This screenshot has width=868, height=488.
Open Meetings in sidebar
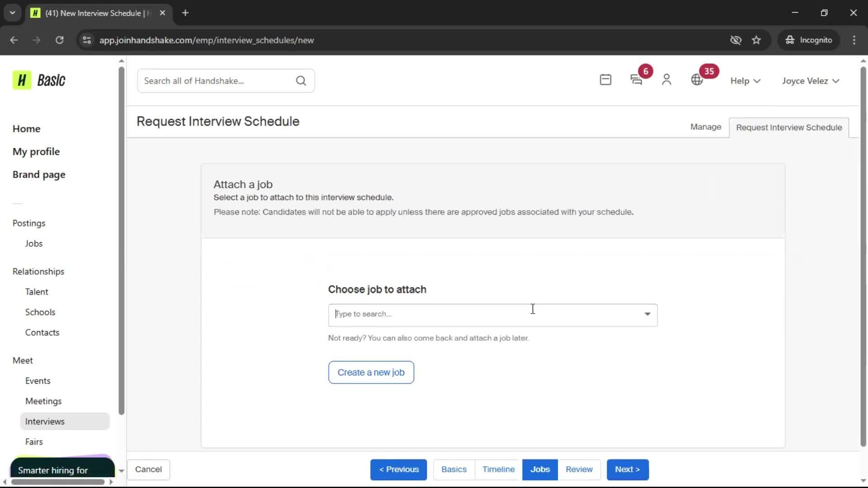(x=43, y=401)
